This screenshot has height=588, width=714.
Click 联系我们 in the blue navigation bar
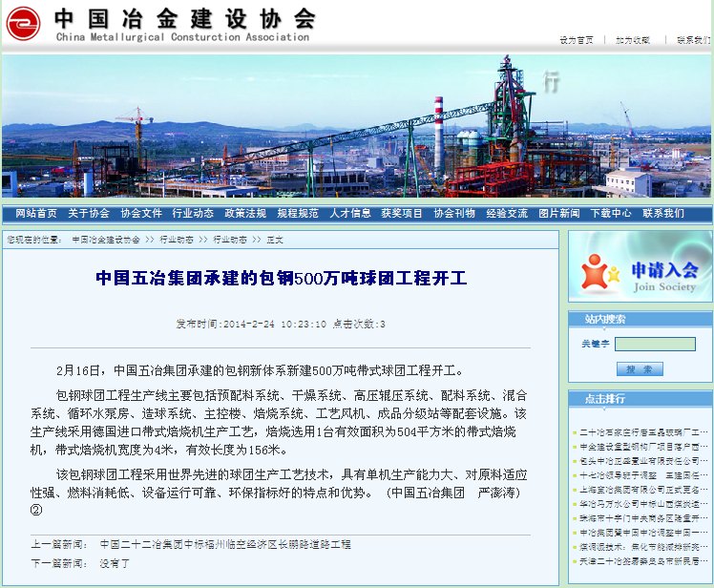pos(662,213)
